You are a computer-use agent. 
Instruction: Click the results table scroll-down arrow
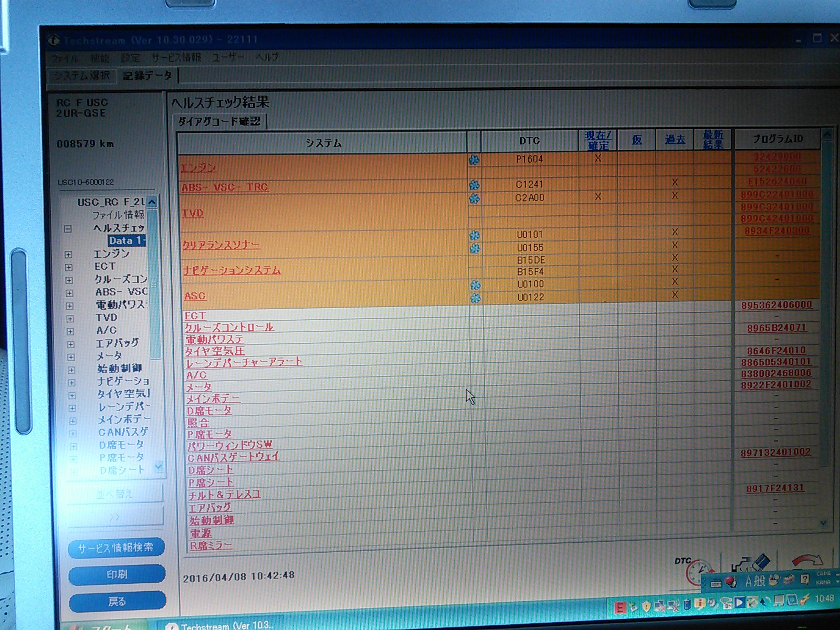point(823,522)
